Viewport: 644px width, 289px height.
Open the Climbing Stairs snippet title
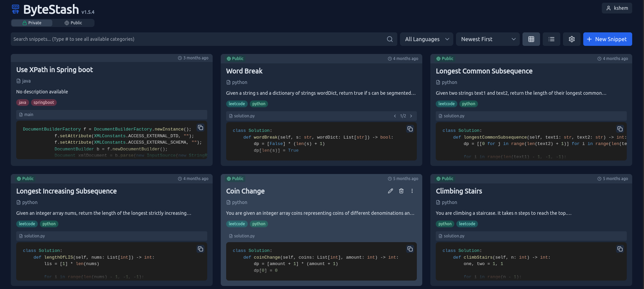click(x=459, y=191)
